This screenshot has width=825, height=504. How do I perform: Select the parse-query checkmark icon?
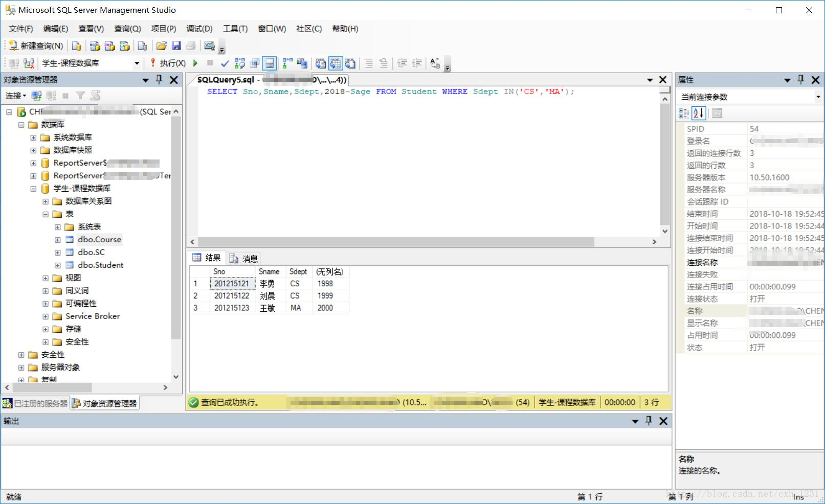pyautogui.click(x=225, y=63)
